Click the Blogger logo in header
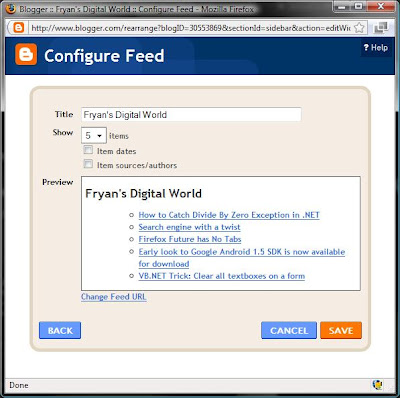400x398 pixels. [x=26, y=54]
